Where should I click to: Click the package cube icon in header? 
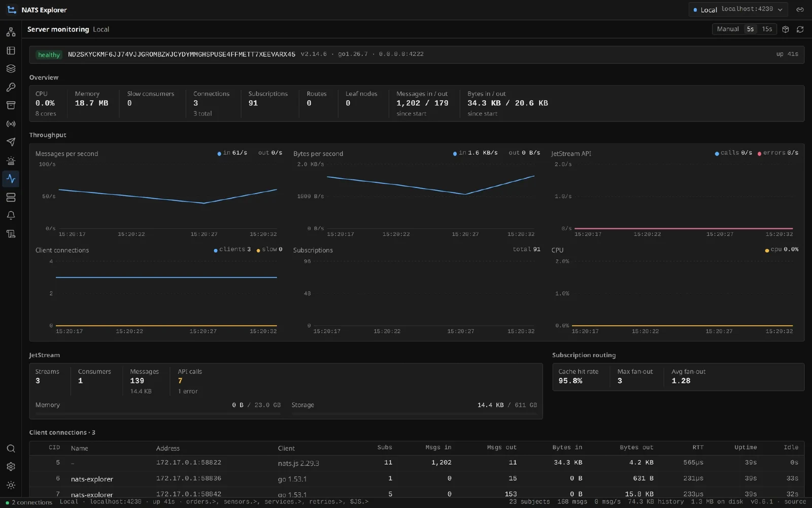coord(786,29)
